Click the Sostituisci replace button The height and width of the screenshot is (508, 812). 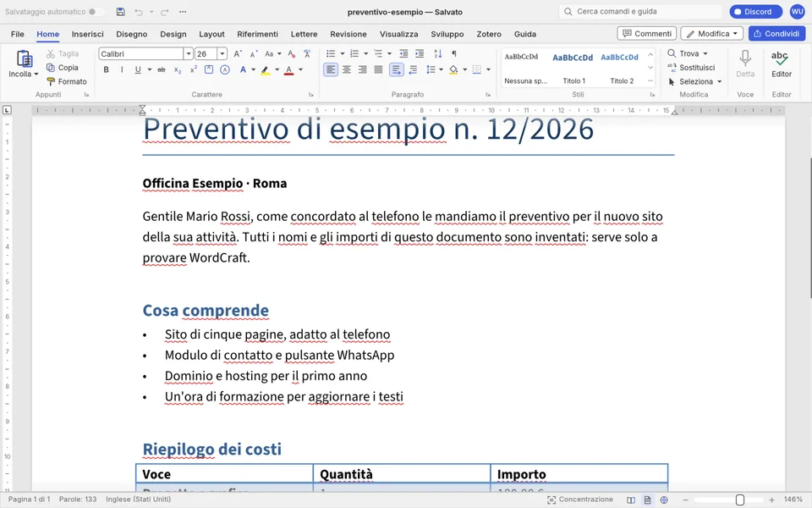coord(691,68)
